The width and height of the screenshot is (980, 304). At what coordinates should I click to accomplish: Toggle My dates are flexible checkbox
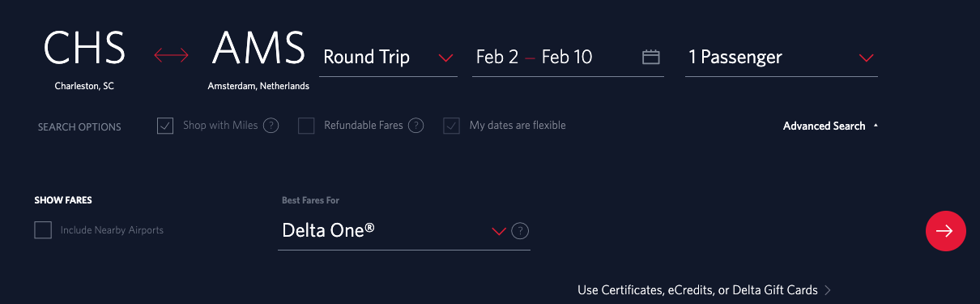[x=451, y=126]
